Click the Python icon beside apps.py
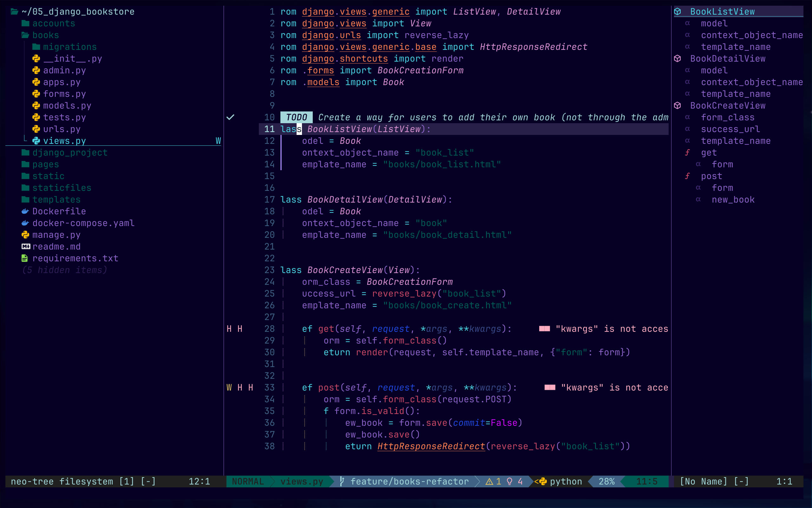The width and height of the screenshot is (812, 508). (x=36, y=82)
